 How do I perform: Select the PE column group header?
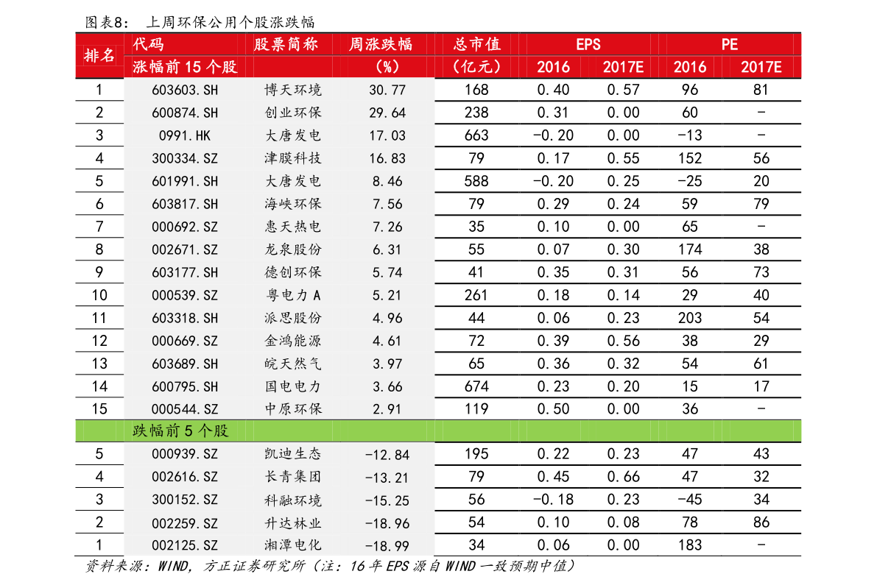(x=729, y=44)
